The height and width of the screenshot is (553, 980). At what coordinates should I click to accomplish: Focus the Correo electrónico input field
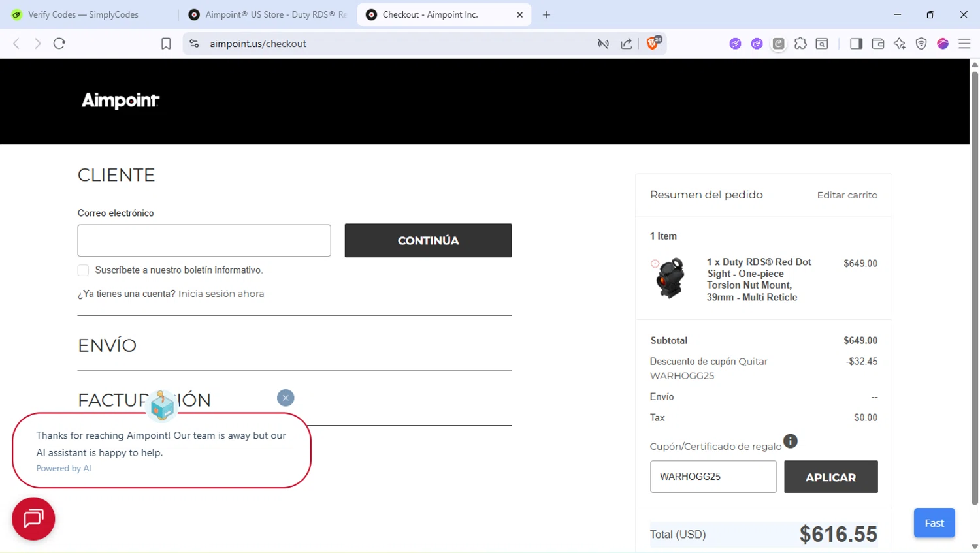[x=204, y=240]
